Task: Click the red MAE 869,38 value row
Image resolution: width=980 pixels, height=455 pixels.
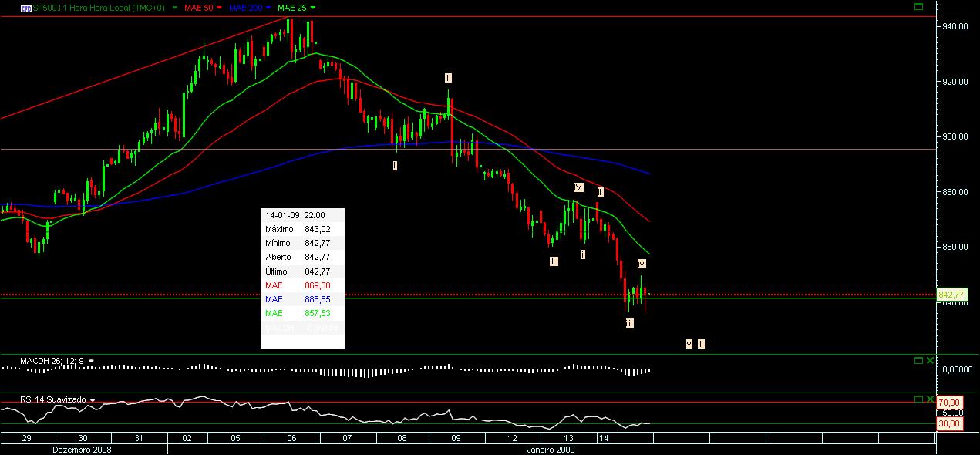Action: pyautogui.click(x=302, y=285)
